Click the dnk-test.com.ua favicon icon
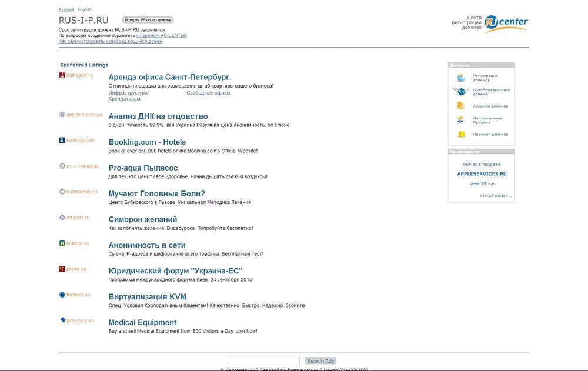 click(62, 115)
